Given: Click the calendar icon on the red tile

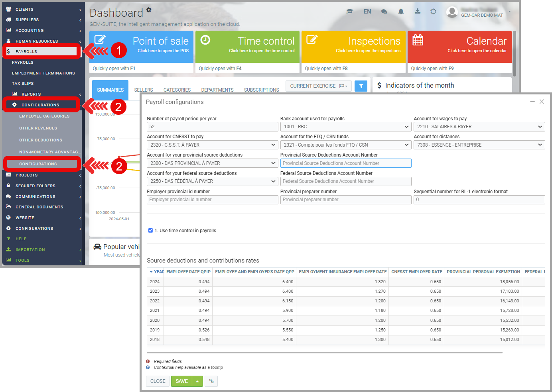Looking at the screenshot, I should (418, 40).
